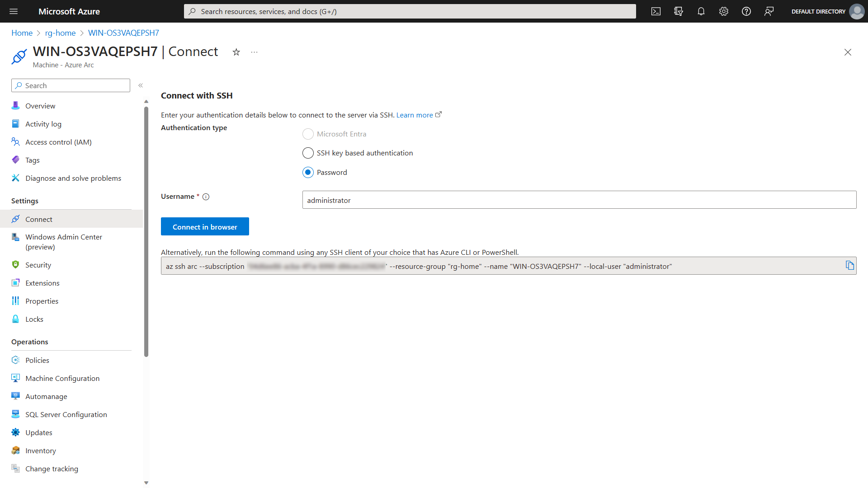Screen dimensions: 868x488
Task: Open more actions ellipsis beside title
Action: tap(255, 52)
